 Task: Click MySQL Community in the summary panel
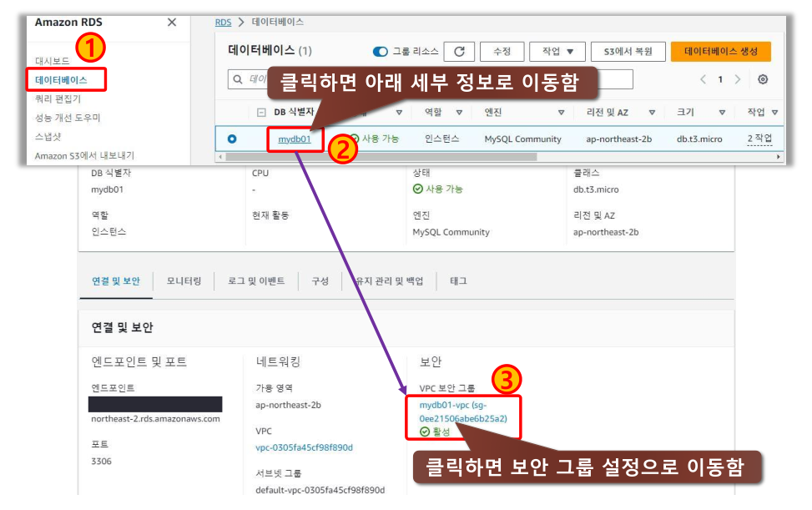click(x=451, y=232)
